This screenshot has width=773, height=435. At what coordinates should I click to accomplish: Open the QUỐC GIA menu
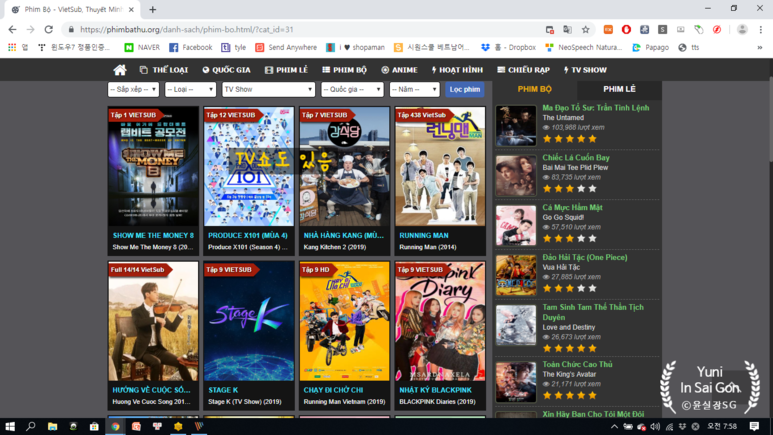coord(227,70)
